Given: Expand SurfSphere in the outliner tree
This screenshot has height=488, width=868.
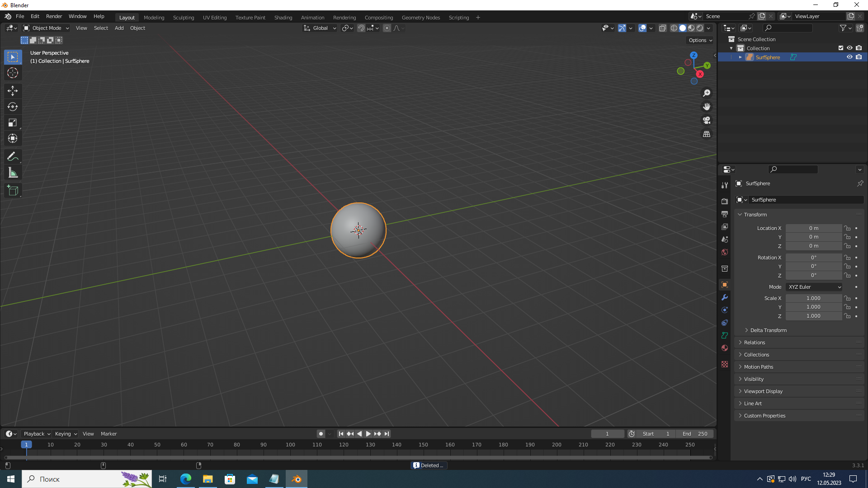Looking at the screenshot, I should click(x=740, y=57).
